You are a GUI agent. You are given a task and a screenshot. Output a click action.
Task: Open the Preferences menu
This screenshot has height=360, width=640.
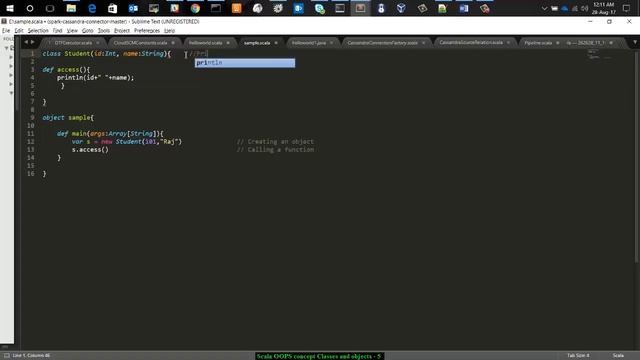(x=147, y=31)
